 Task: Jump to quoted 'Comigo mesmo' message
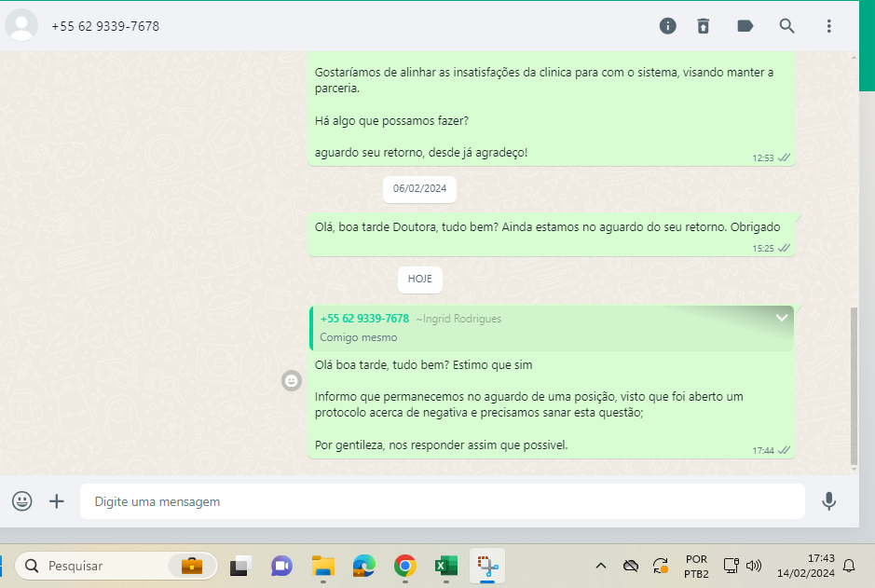pyautogui.click(x=552, y=328)
